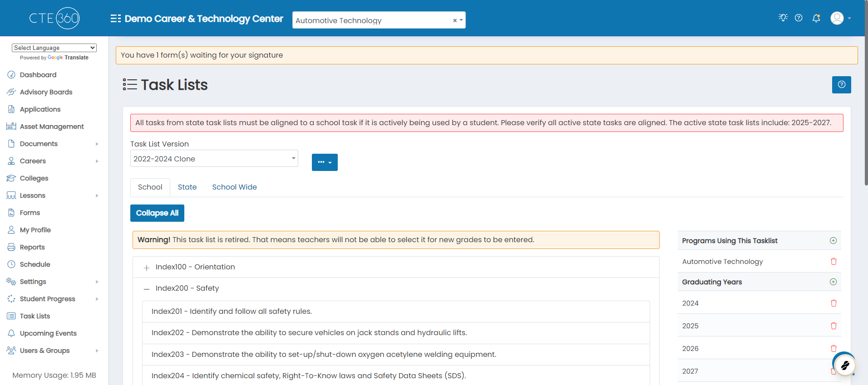This screenshot has height=385, width=868.
Task: Open Forms in the sidebar
Action: click(30, 213)
